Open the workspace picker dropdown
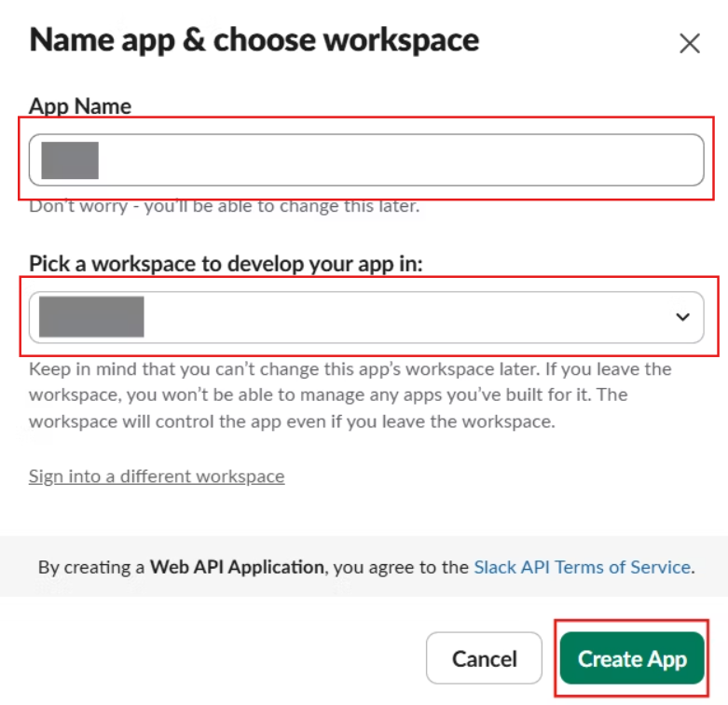 tap(366, 317)
